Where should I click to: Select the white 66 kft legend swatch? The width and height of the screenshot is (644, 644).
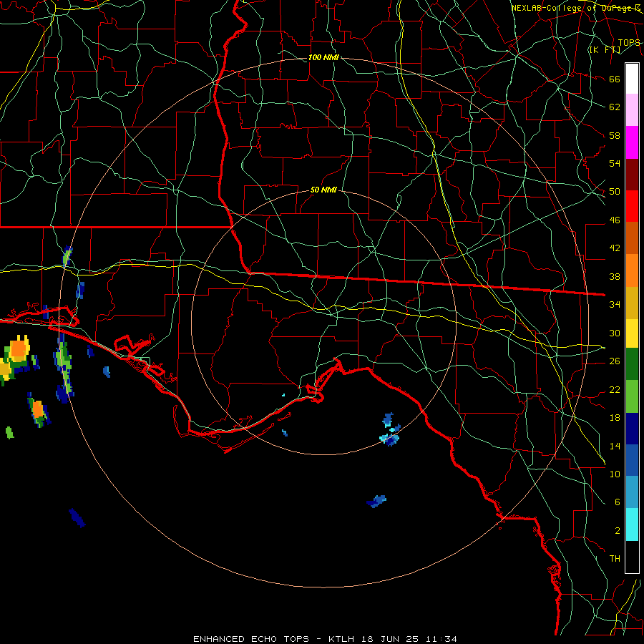632,79
